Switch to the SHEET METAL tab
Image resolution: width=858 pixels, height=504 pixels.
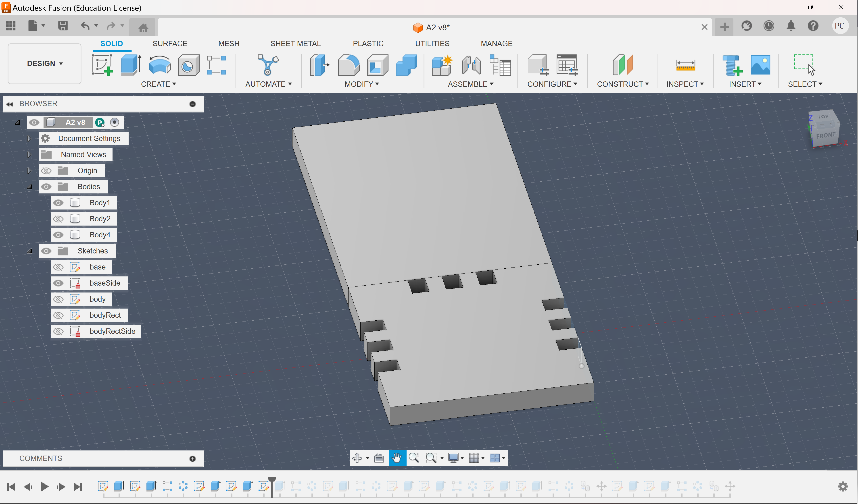pos(296,44)
